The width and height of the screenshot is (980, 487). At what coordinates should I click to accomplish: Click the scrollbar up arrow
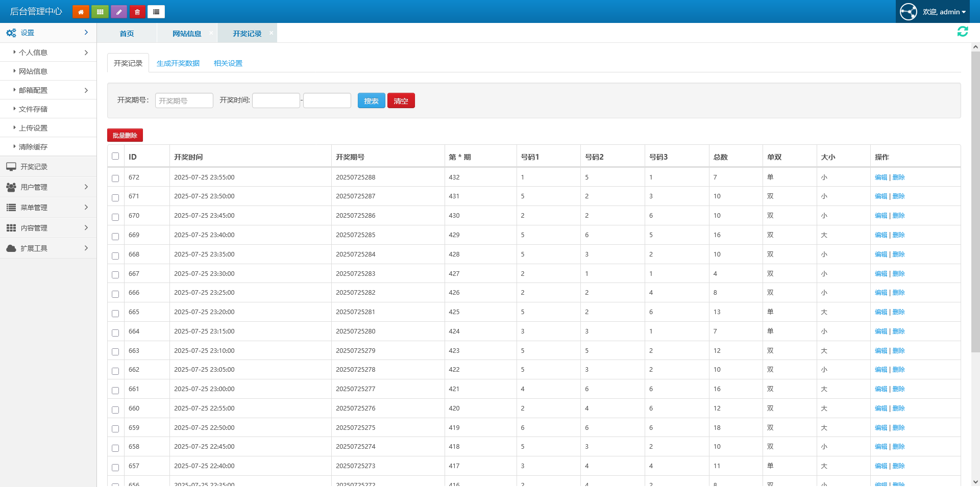(x=975, y=47)
